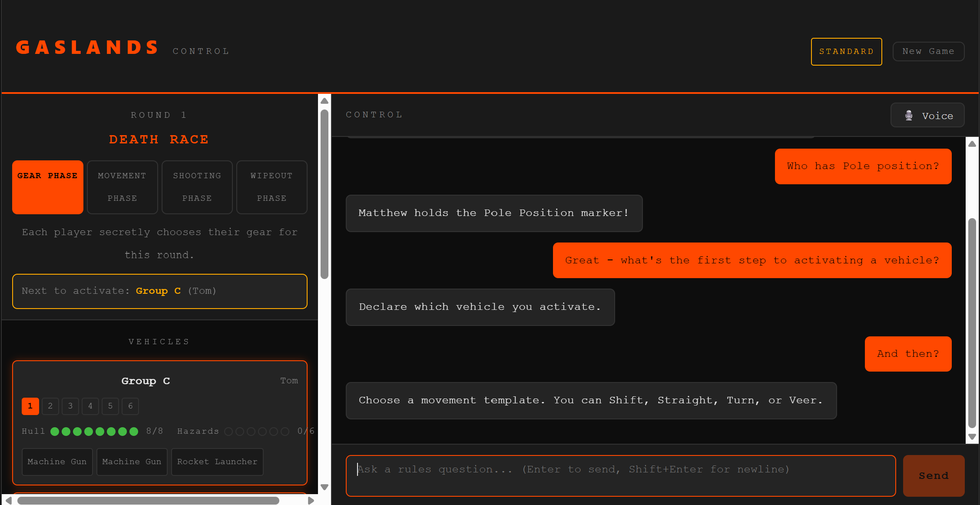Viewport: 980px width, 505px height.
Task: Switch to Shooting Phase tab
Action: tap(197, 187)
